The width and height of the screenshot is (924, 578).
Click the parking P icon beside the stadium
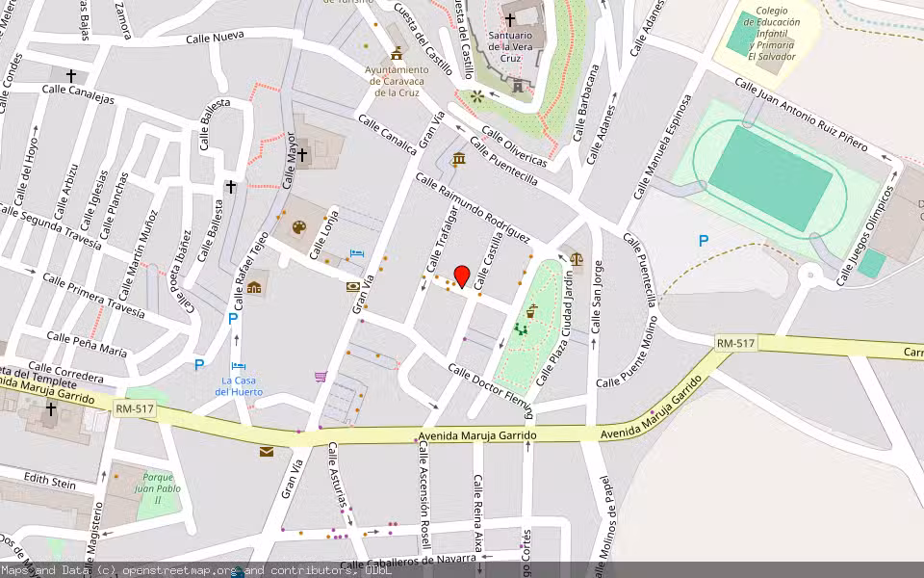pos(703,241)
